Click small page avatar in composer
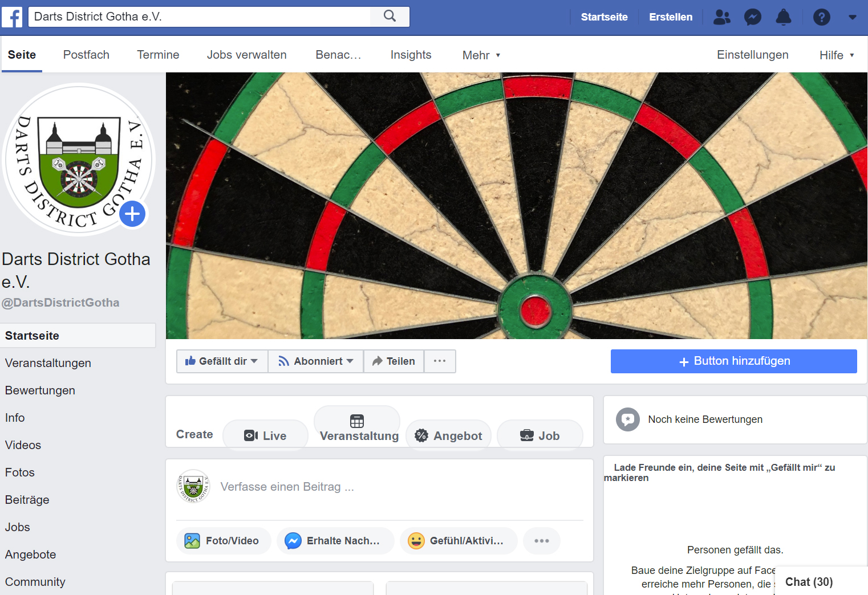Viewport: 868px width, 595px height. tap(193, 487)
